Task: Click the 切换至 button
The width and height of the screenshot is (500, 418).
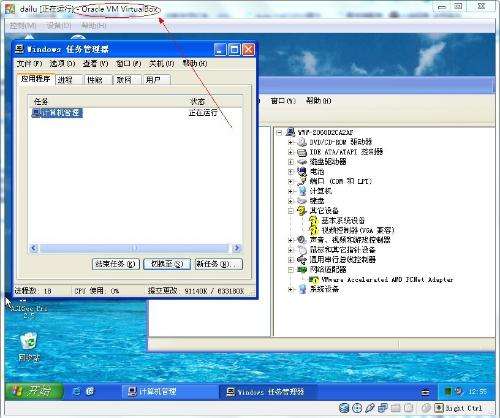Action: pyautogui.click(x=167, y=264)
